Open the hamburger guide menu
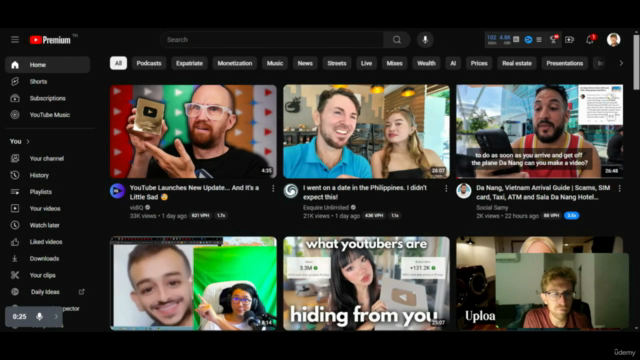Screen dimensions: 640x360 click(x=15, y=40)
